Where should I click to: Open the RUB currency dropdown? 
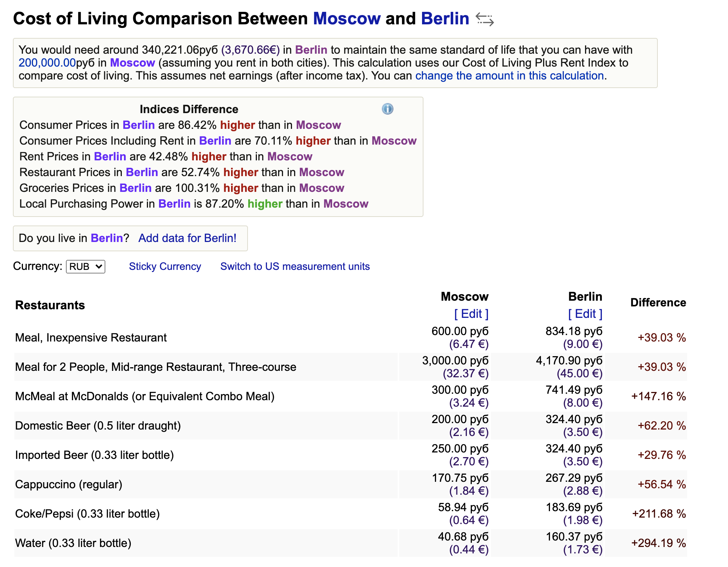(86, 267)
